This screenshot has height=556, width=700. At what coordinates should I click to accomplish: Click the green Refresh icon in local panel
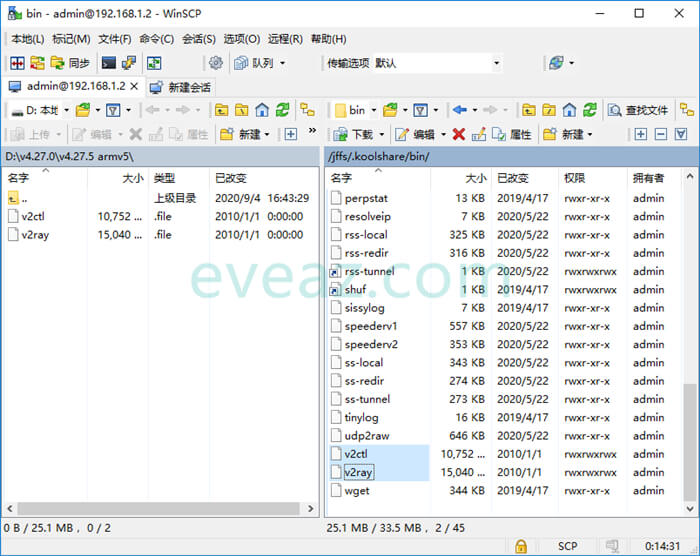coord(282,110)
